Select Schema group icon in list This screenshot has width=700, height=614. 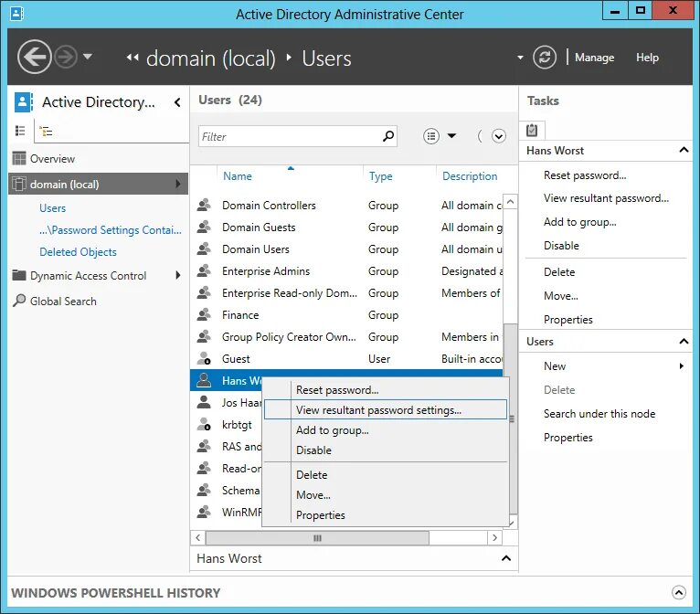(x=204, y=490)
